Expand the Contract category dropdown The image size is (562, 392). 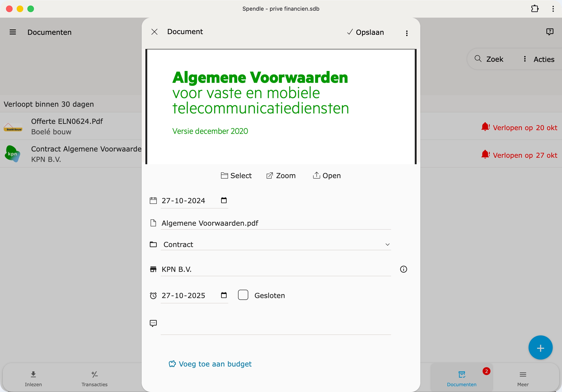387,244
